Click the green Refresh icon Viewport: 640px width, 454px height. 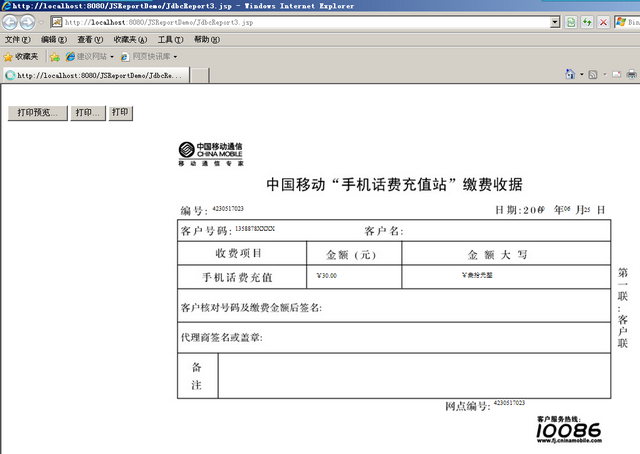pos(587,22)
